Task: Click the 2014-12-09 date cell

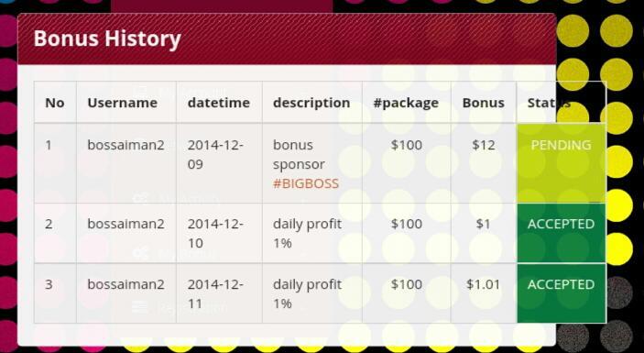Action: (215, 155)
